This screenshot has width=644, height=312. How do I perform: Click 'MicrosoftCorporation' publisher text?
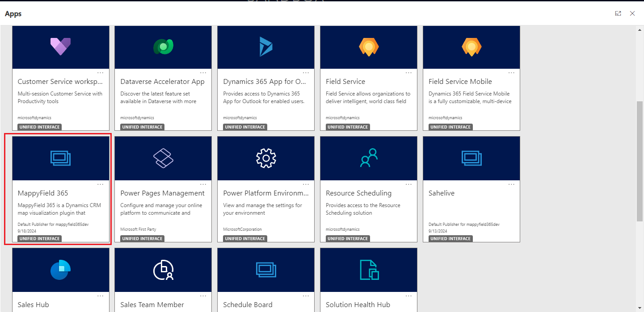click(242, 229)
